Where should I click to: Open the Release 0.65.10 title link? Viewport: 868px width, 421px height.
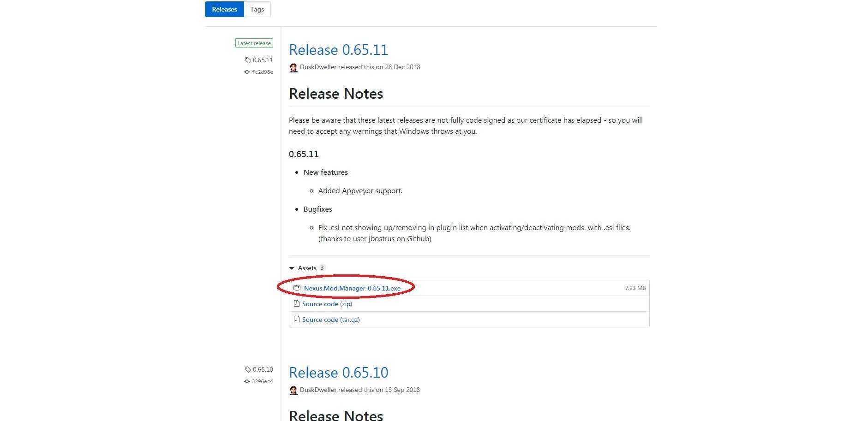tap(338, 373)
